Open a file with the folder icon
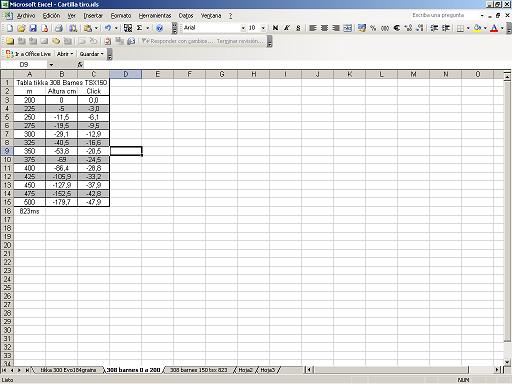The height and width of the screenshot is (384, 512). coord(21,28)
